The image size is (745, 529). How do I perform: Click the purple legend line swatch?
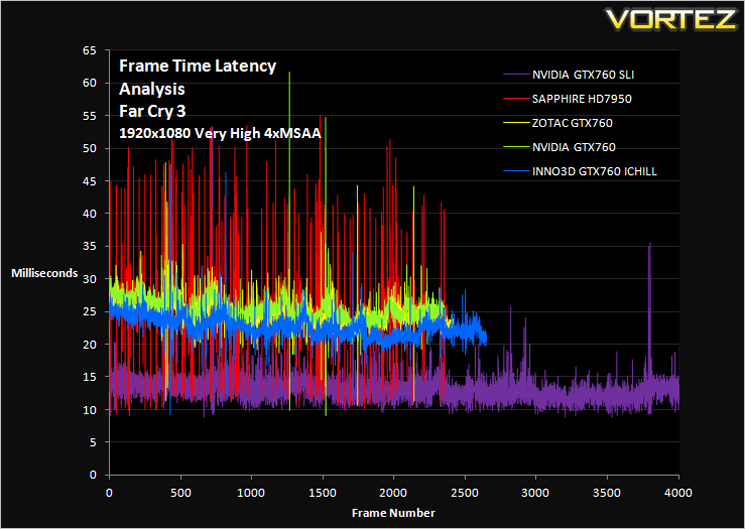point(516,75)
